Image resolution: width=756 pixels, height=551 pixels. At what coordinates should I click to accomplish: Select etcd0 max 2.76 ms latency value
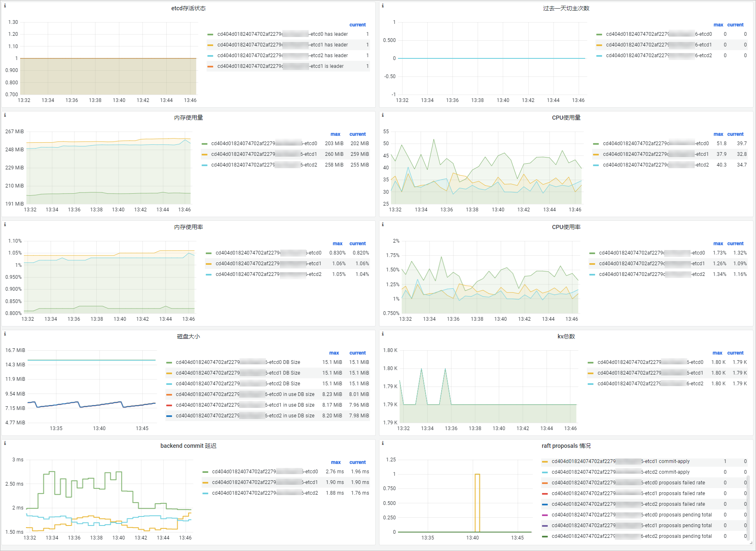pyautogui.click(x=335, y=472)
